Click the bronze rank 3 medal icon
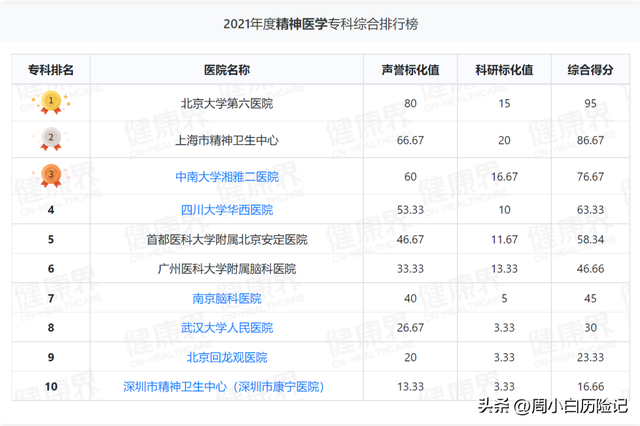Viewport: 640px width, 426px height. coord(51,176)
